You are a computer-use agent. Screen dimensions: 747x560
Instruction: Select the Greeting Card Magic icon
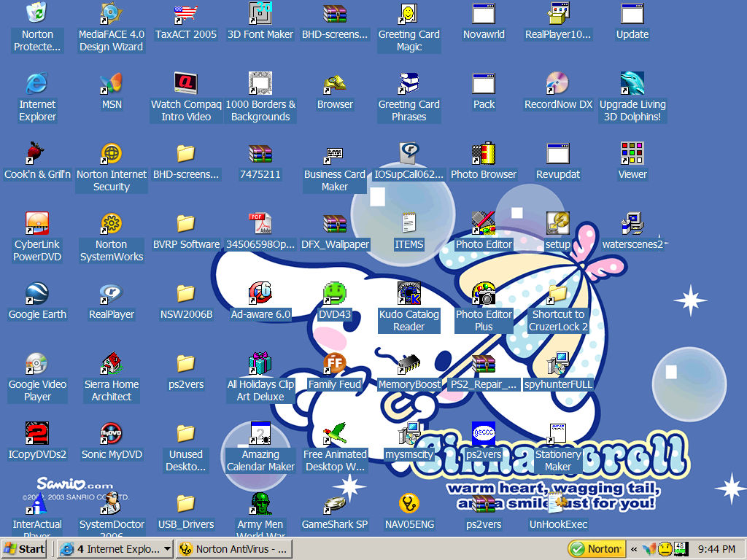click(x=409, y=13)
